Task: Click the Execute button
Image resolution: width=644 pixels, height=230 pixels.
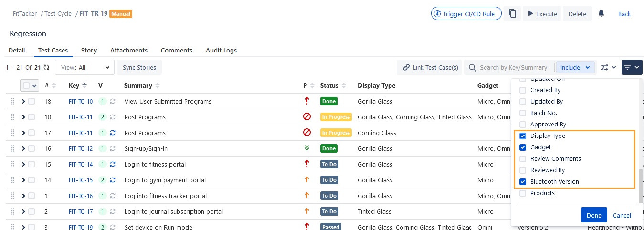Action: click(x=542, y=14)
